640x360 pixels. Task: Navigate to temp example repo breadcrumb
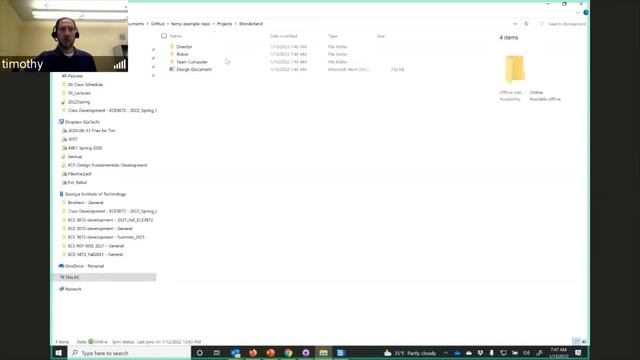coord(191,24)
